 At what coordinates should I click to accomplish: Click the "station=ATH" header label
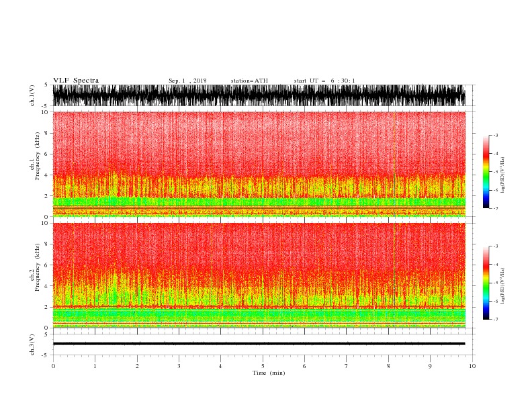(249, 81)
